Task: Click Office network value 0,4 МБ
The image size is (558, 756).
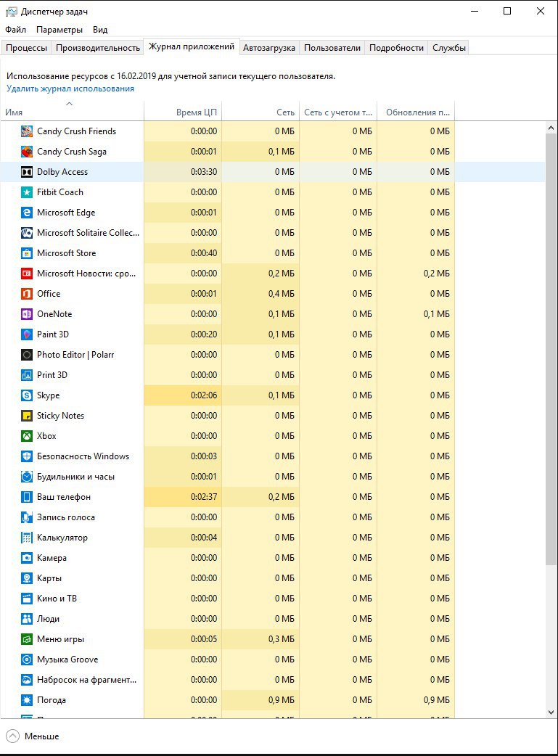Action: (x=281, y=294)
